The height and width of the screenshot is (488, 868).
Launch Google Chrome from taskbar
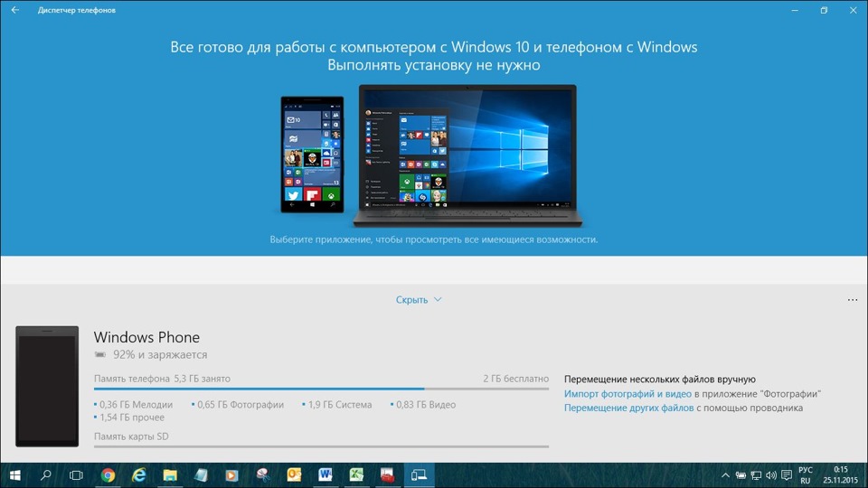pos(108,475)
